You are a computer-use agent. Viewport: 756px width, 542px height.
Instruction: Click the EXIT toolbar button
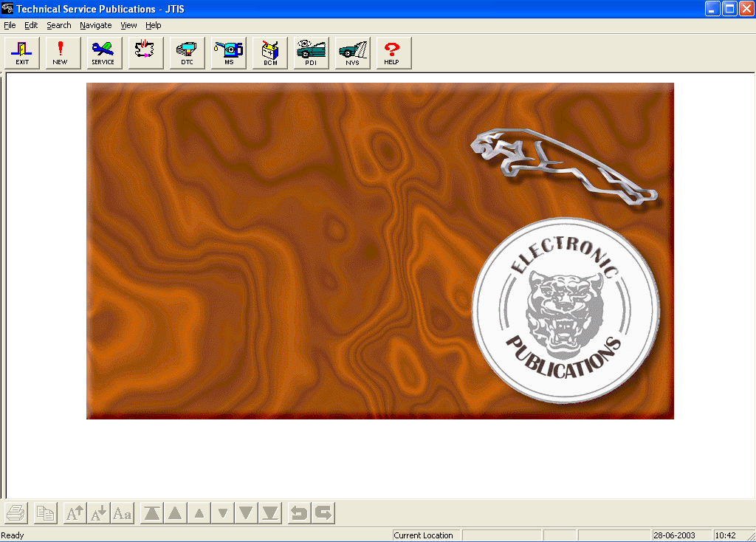(x=22, y=53)
